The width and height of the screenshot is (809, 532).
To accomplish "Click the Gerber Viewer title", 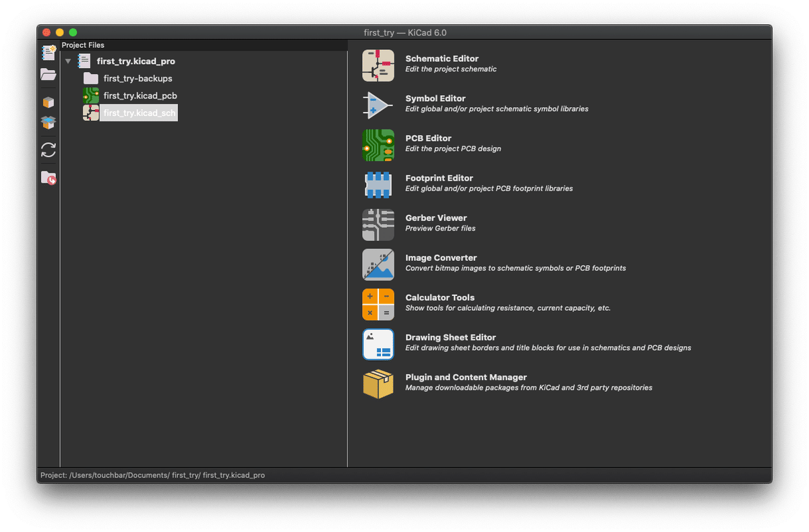I will coord(436,218).
